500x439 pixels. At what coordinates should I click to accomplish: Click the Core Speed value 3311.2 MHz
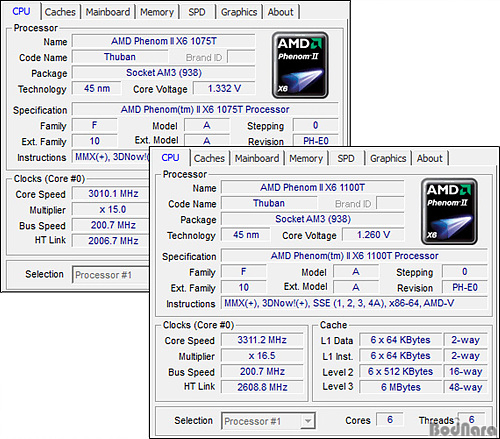pos(262,340)
